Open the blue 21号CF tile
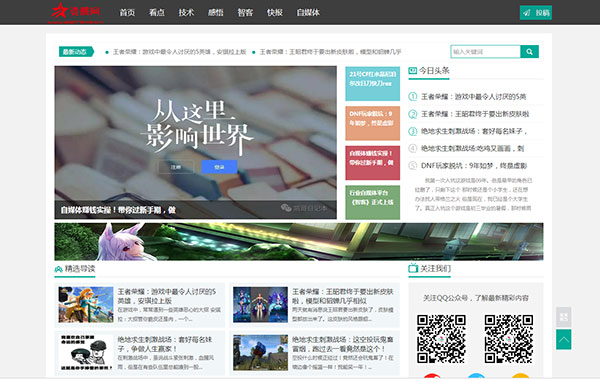 coord(372,84)
